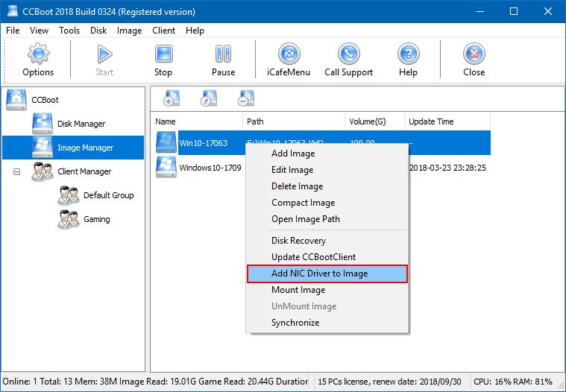Click the delete image (minus) icon
The height and width of the screenshot is (392, 566).
(x=246, y=98)
